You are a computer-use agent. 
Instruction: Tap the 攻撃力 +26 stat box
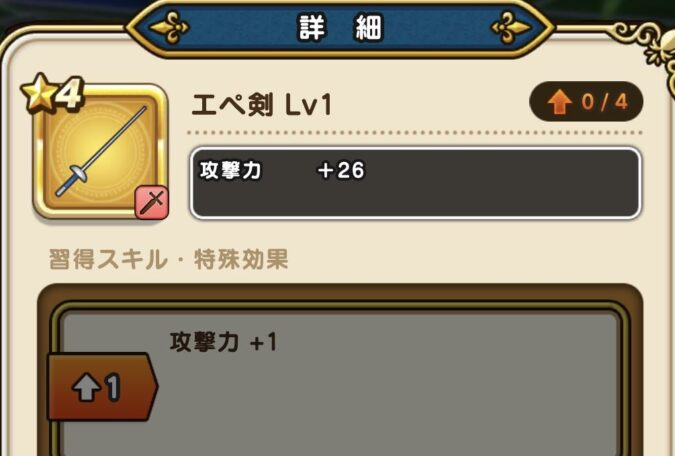pos(415,183)
